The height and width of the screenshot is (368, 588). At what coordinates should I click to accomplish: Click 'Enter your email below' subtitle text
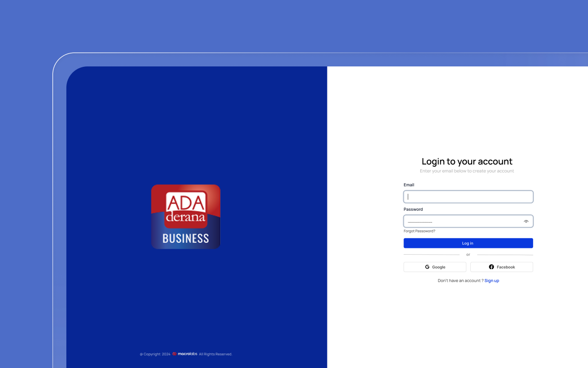[467, 171]
